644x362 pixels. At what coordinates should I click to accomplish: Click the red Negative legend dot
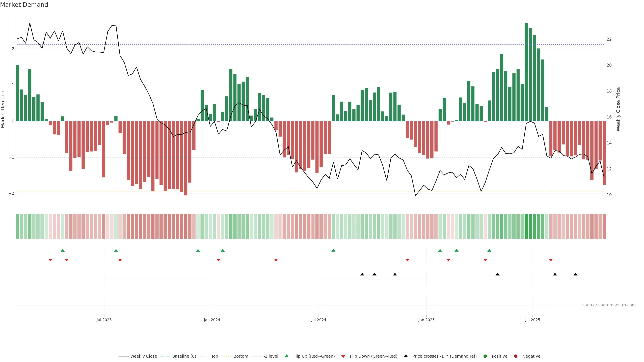(x=516, y=356)
